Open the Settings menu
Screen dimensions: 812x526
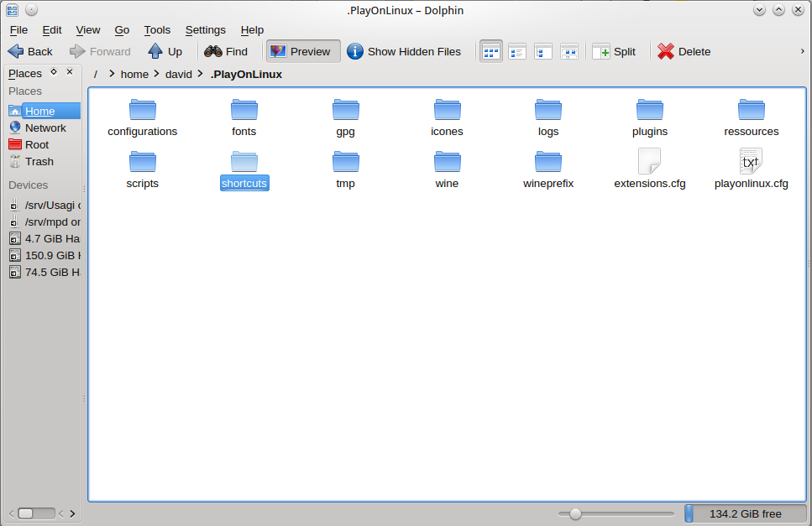(206, 30)
